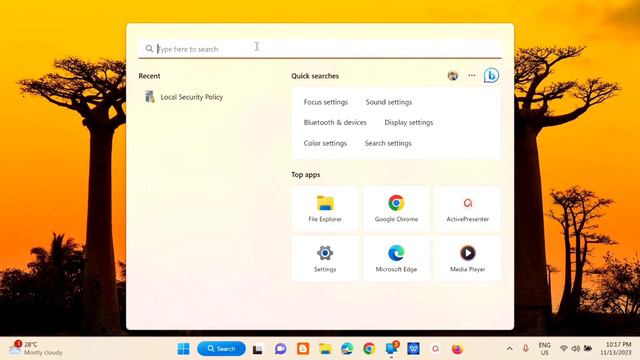Open Blogger icon on taskbar
The height and width of the screenshot is (360, 640).
303,349
